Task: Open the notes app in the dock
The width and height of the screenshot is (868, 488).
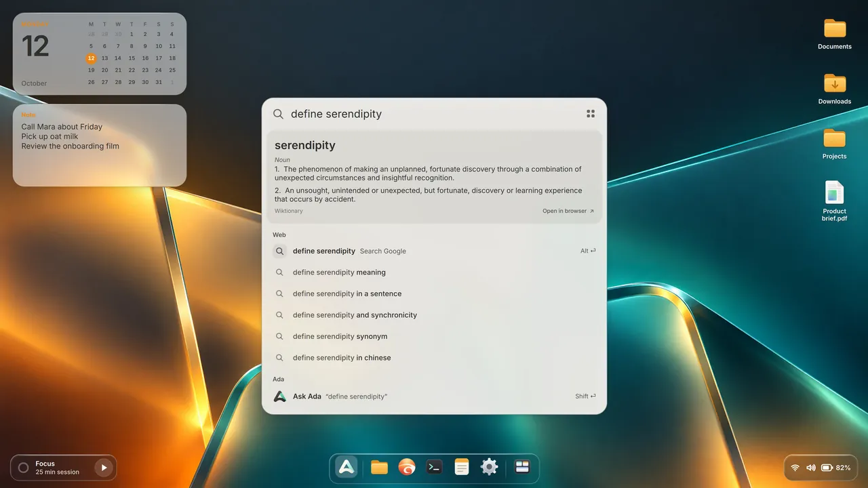Action: point(462,467)
